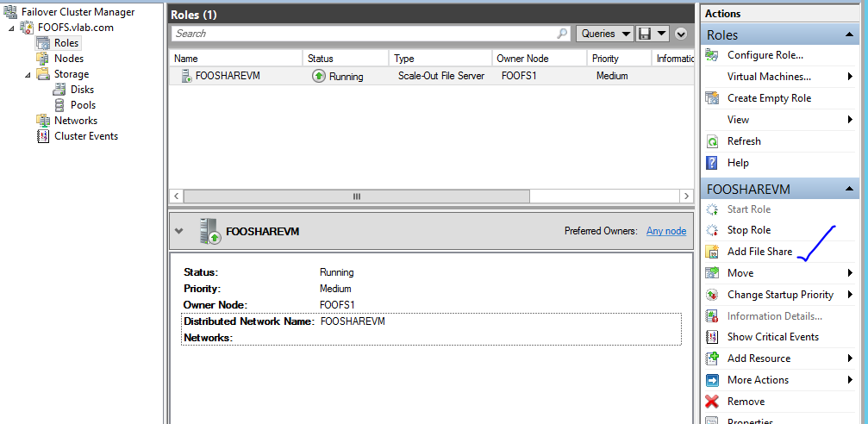Collapse the FOOSHAREVM details pane chevron
The height and width of the screenshot is (424, 868).
tap(178, 231)
